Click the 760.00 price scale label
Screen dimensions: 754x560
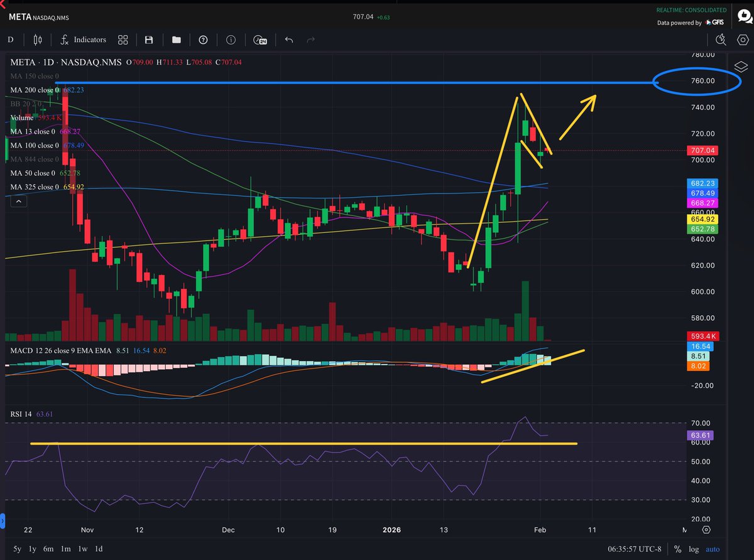point(702,81)
